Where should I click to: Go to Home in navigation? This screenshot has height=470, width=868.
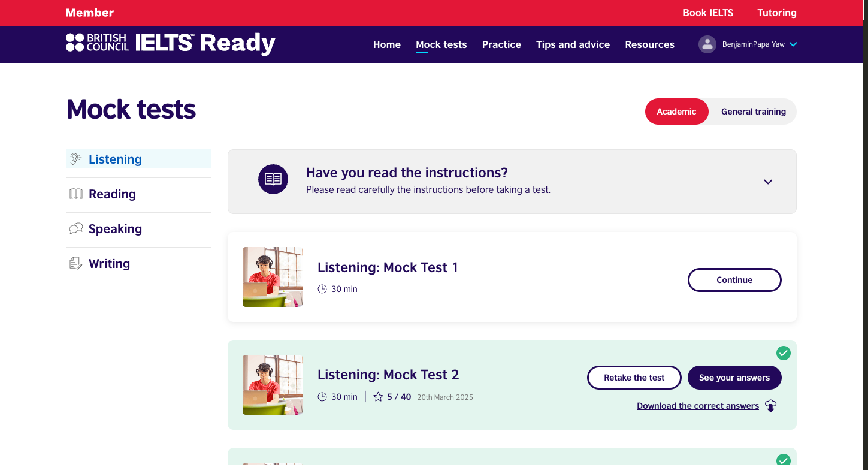[x=387, y=44]
